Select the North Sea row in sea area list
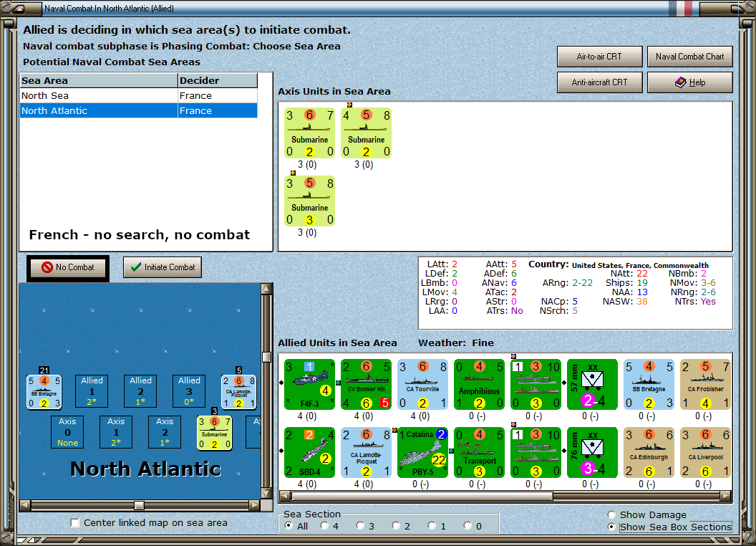 click(x=138, y=95)
